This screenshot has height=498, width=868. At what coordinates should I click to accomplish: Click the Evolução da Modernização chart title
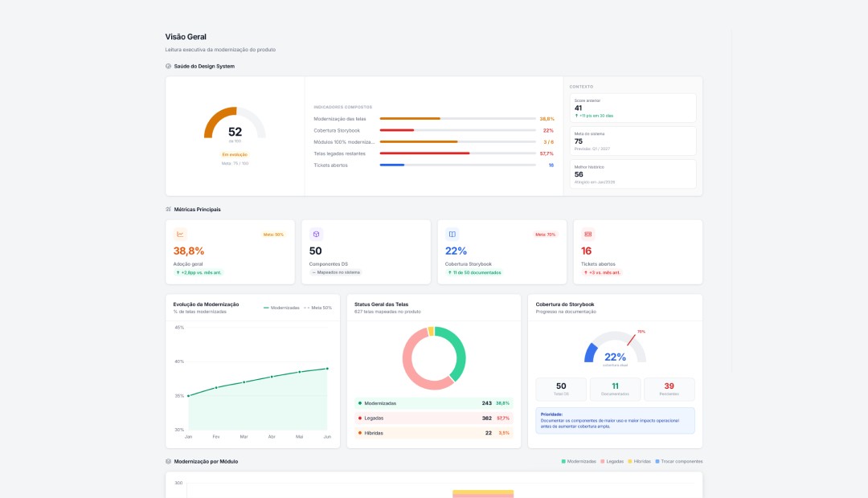(x=206, y=304)
